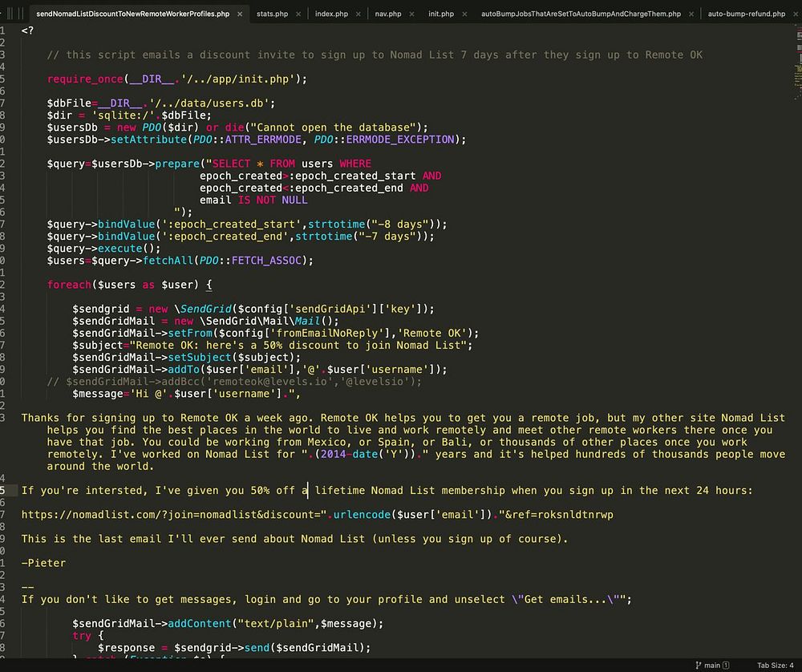Viewport: 802px width, 672px height.
Task: Click the git branch icon in status bar
Action: point(698,666)
